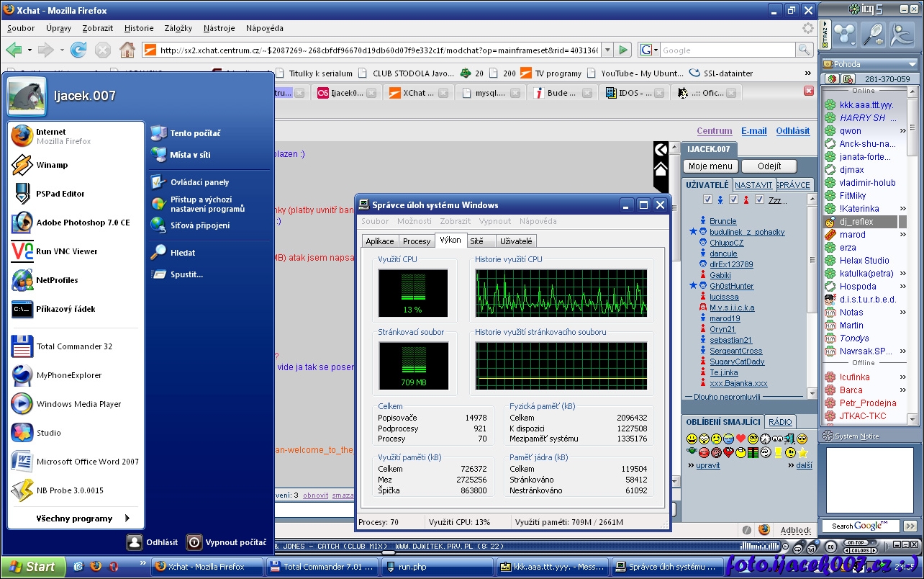Viewport: 924px width, 579px height.
Task: Click the yellow star smiley
Action: click(x=802, y=452)
